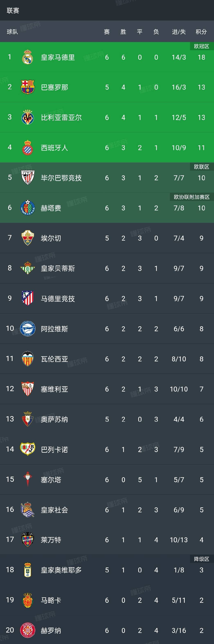
Task: Click the 积分 column header
Action: click(201, 32)
